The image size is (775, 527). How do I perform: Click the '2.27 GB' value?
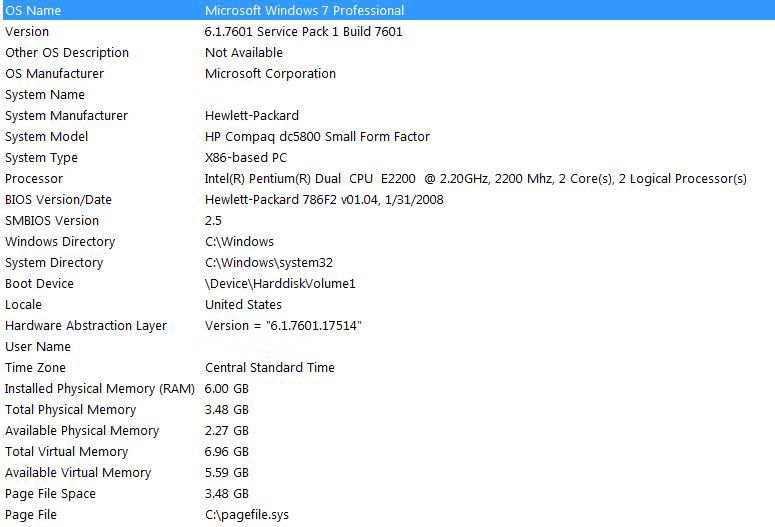click(x=226, y=431)
